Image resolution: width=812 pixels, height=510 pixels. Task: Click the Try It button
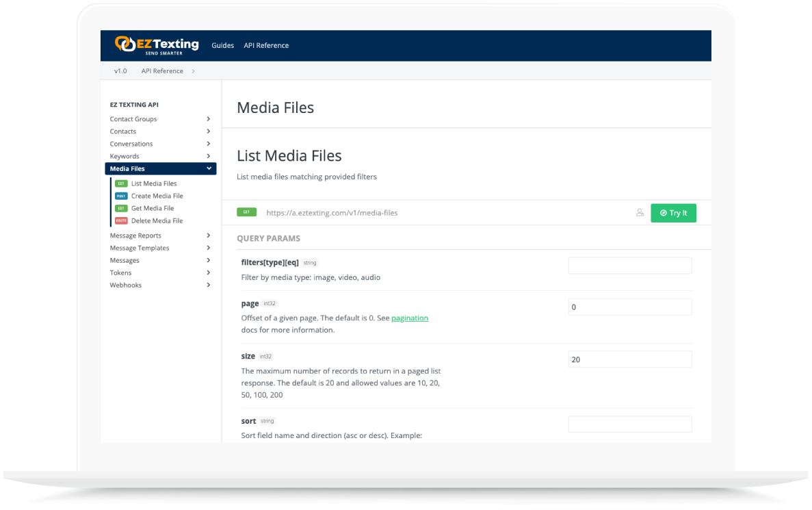673,213
